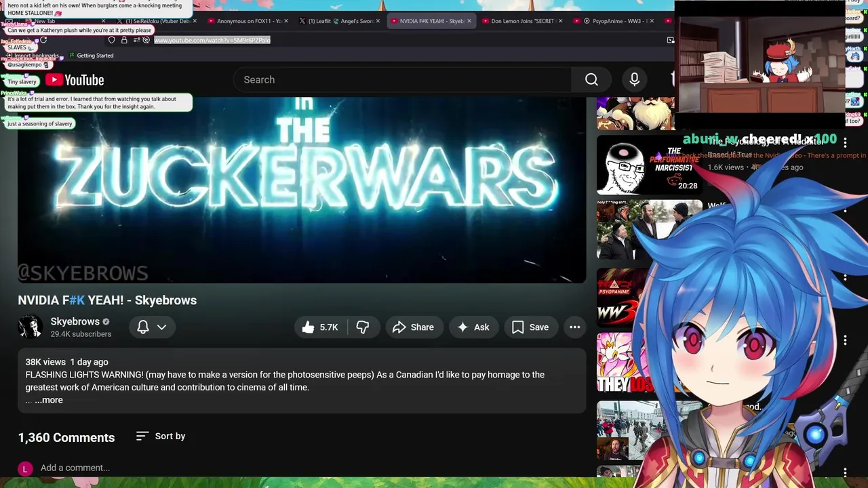The image size is (868, 488).
Task: Close the SeiReiJoku Vtuber tab
Action: (195, 21)
